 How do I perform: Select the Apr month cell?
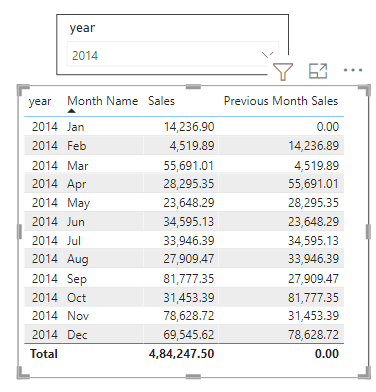tap(77, 184)
